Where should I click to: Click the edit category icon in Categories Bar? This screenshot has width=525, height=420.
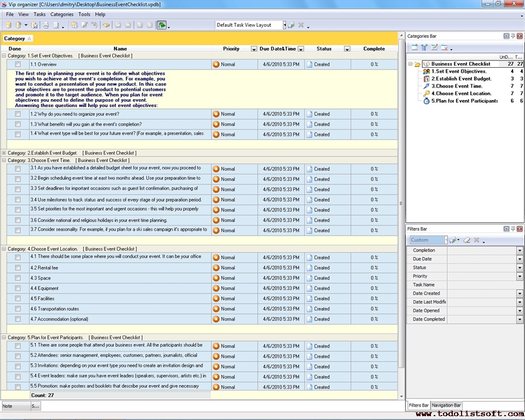coord(434,48)
